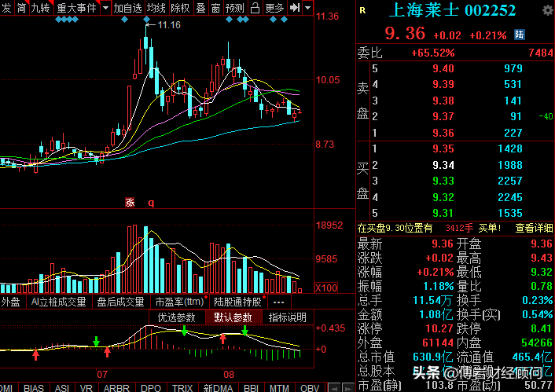
Task: Click buy level 5 price 9.31
Action: click(x=443, y=213)
